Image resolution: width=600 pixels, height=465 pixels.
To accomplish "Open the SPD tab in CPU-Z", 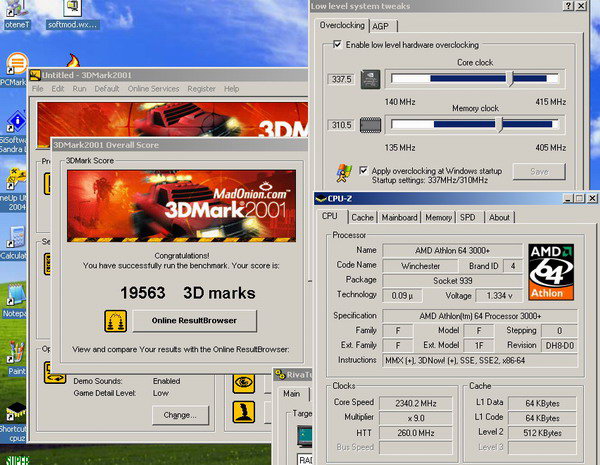I will (x=468, y=217).
